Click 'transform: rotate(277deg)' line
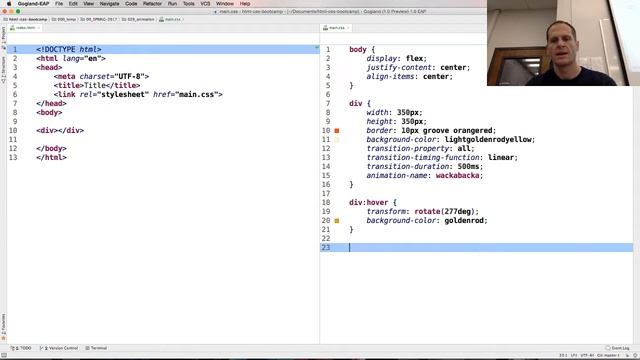The width and height of the screenshot is (640, 360). pyautogui.click(x=422, y=211)
